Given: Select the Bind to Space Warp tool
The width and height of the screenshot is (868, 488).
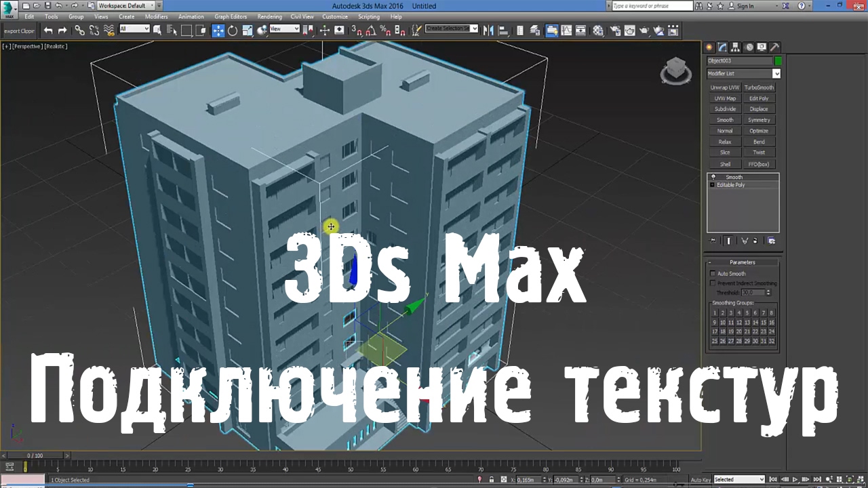Looking at the screenshot, I should click(x=108, y=30).
